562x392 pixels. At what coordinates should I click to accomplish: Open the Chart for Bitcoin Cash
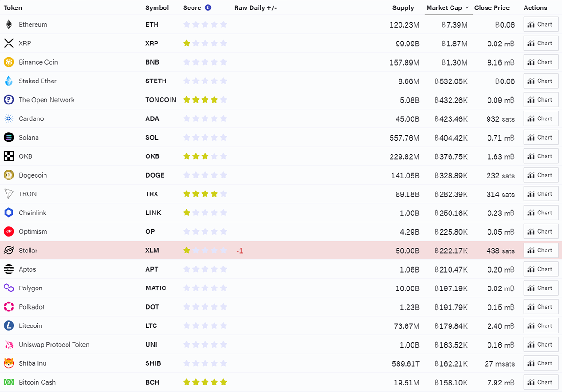(x=541, y=382)
